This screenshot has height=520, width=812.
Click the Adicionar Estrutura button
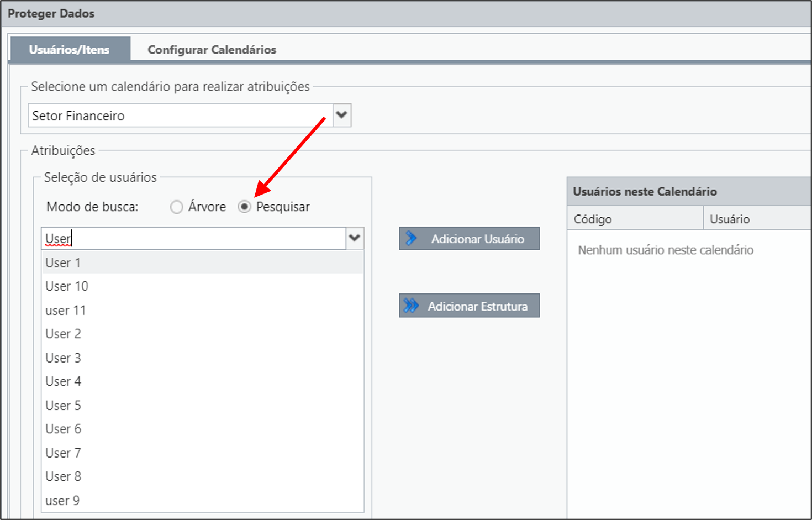tap(469, 306)
